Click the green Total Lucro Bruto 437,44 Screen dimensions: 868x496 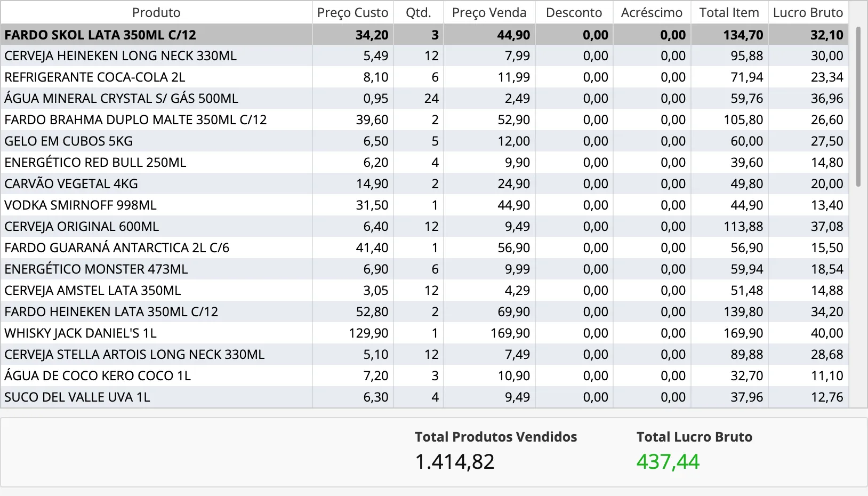click(668, 461)
